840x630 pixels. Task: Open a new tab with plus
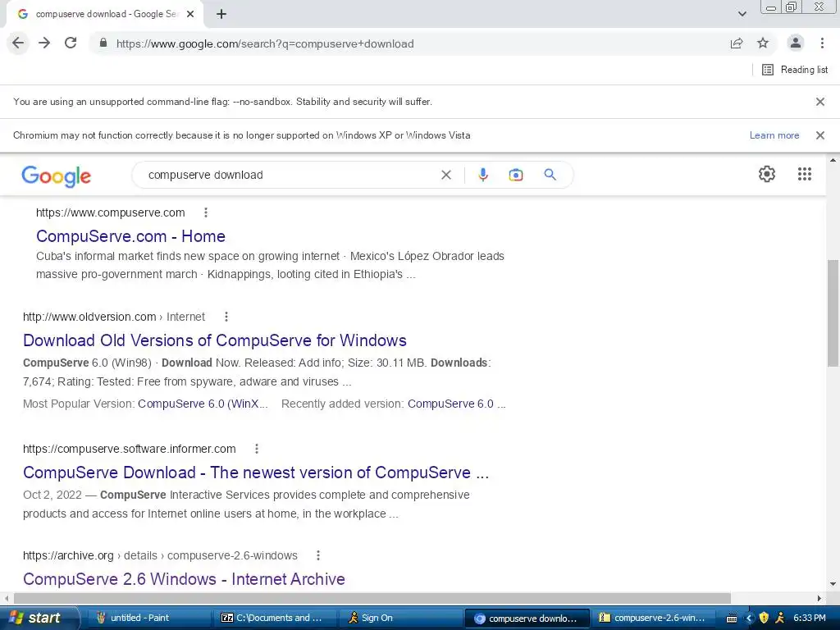[x=221, y=15]
